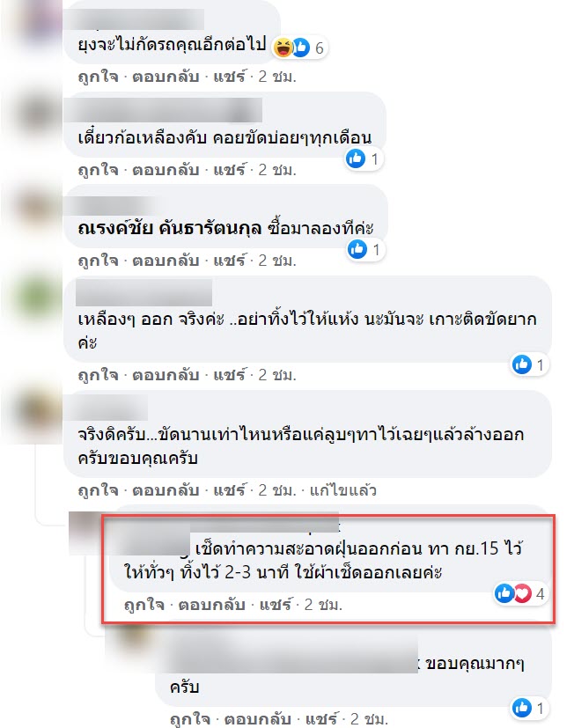
Task: Click the like thumb icon beside count 6
Action: [301, 47]
